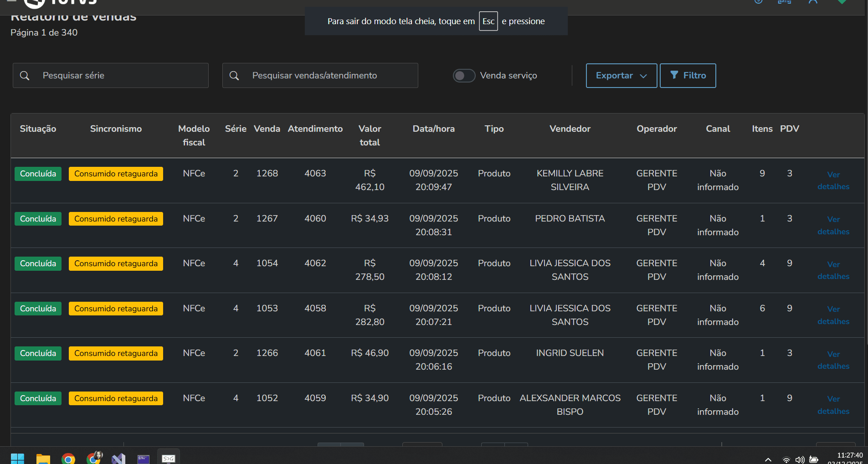This screenshot has width=868, height=464.
Task: Click the R$ 278,50 total value
Action: click(370, 270)
